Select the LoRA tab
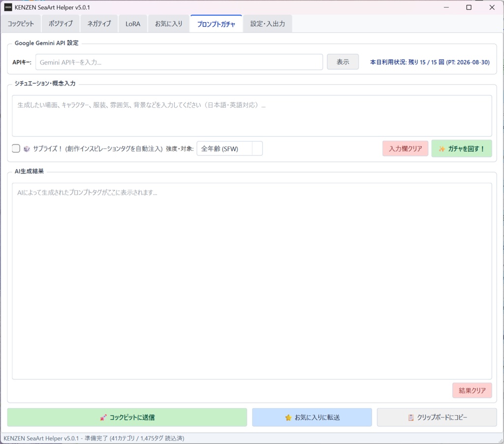Screen dimensions: 504x444 [x=133, y=24]
